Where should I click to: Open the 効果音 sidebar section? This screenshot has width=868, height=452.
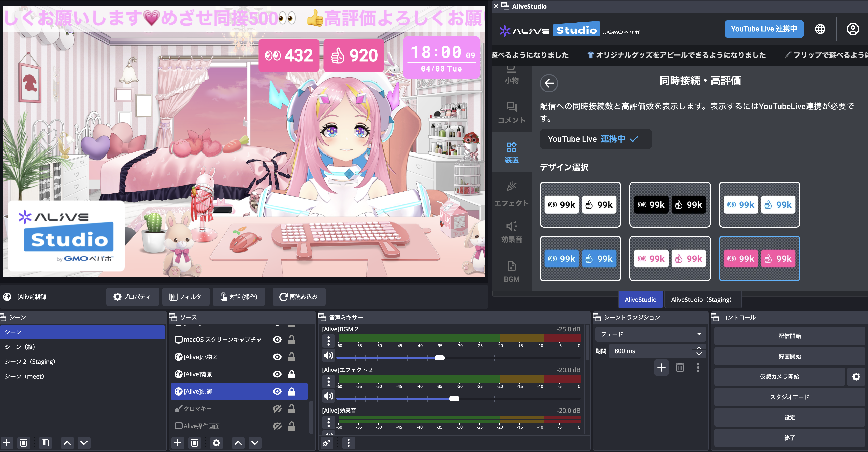pos(512,232)
